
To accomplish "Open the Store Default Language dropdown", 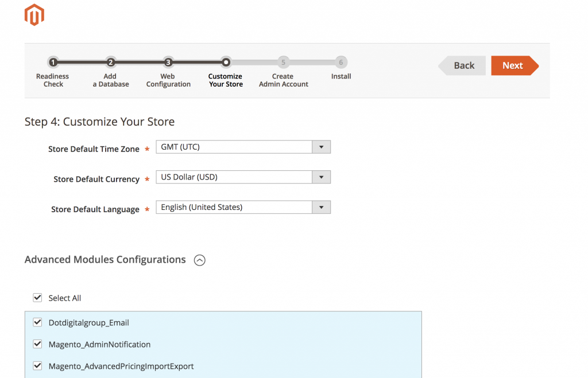I will point(321,207).
